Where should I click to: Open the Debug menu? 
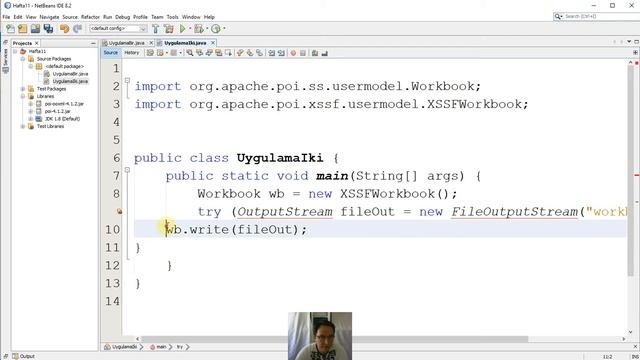click(122, 17)
